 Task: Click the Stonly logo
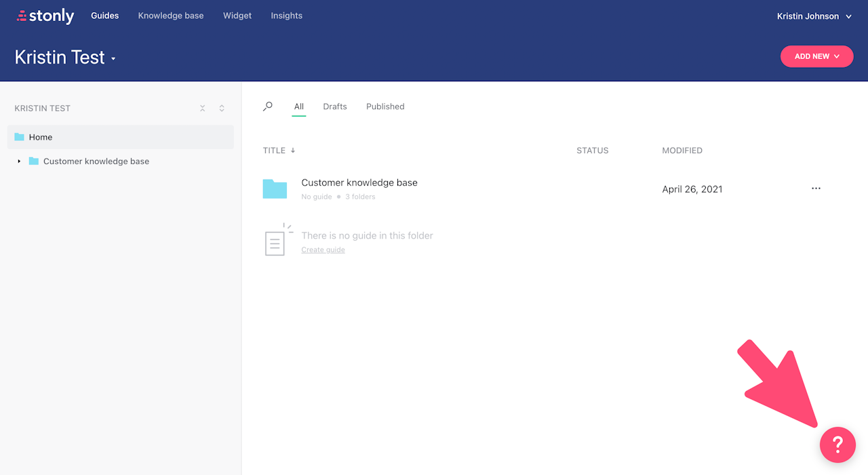point(45,16)
